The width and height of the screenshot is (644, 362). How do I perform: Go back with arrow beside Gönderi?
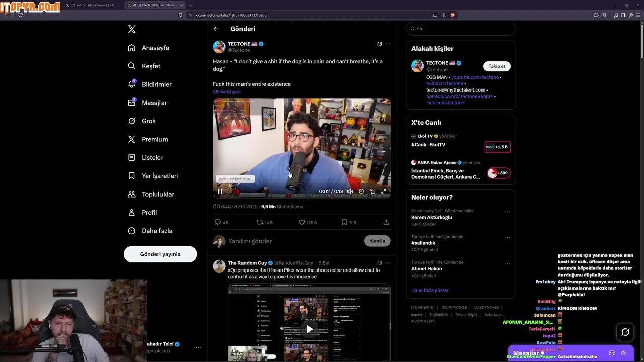(216, 29)
